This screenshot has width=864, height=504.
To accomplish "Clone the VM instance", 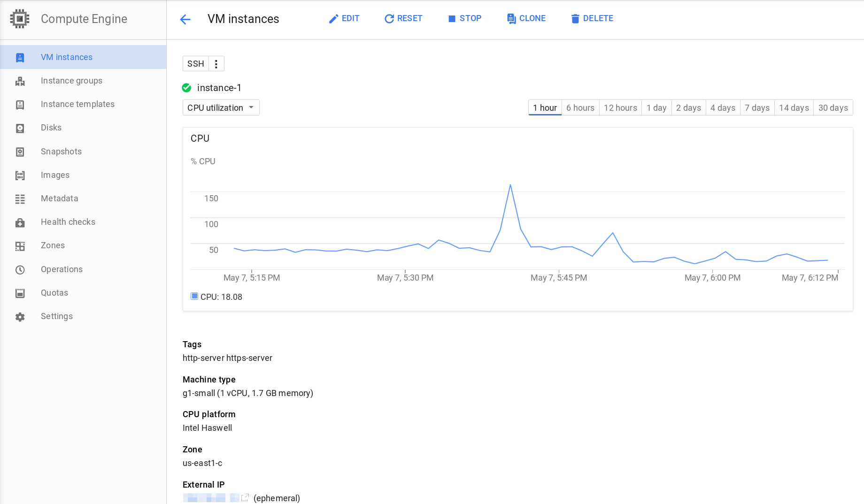I will pyautogui.click(x=526, y=18).
